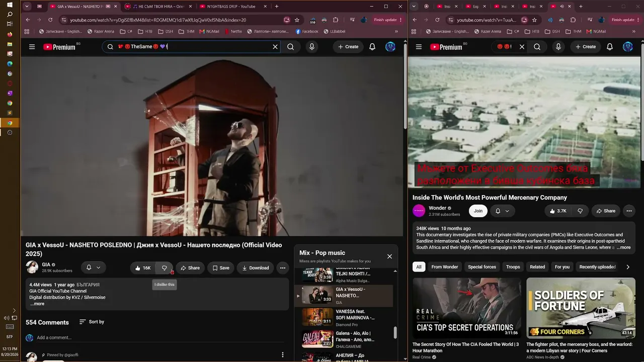
Task: Open more actions menu beside Share in right window
Action: click(629, 211)
